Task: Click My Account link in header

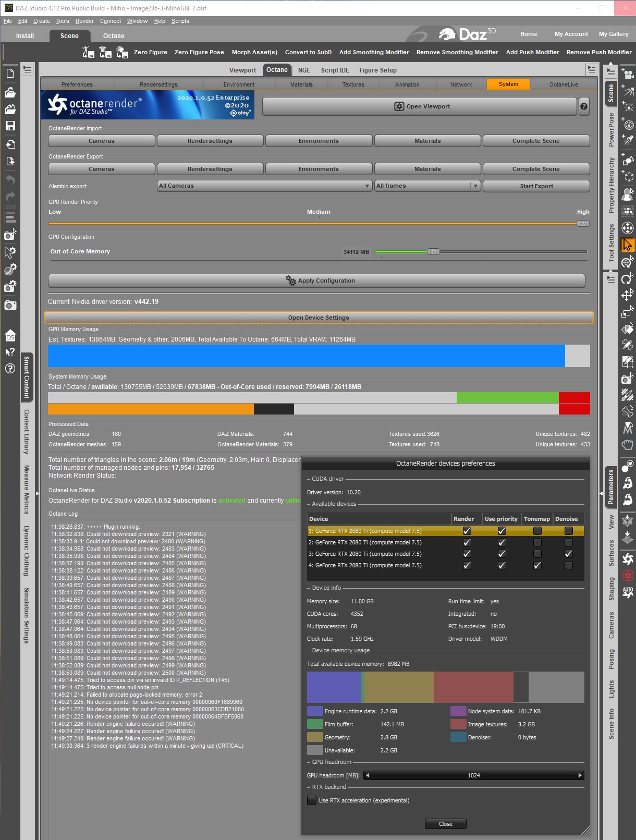Action: 571,34
